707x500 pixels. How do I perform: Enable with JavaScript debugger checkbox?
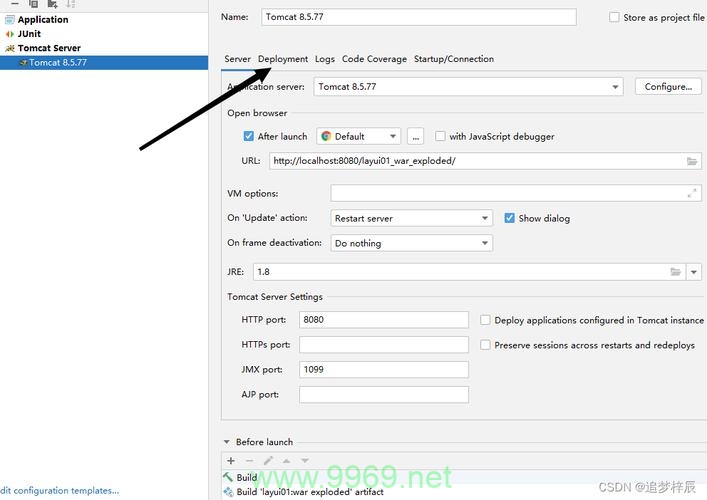tap(440, 136)
